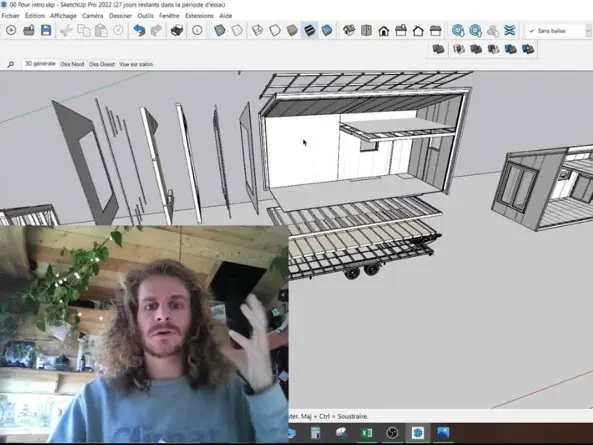Open the Caméra menu
593x445 pixels.
(93, 16)
